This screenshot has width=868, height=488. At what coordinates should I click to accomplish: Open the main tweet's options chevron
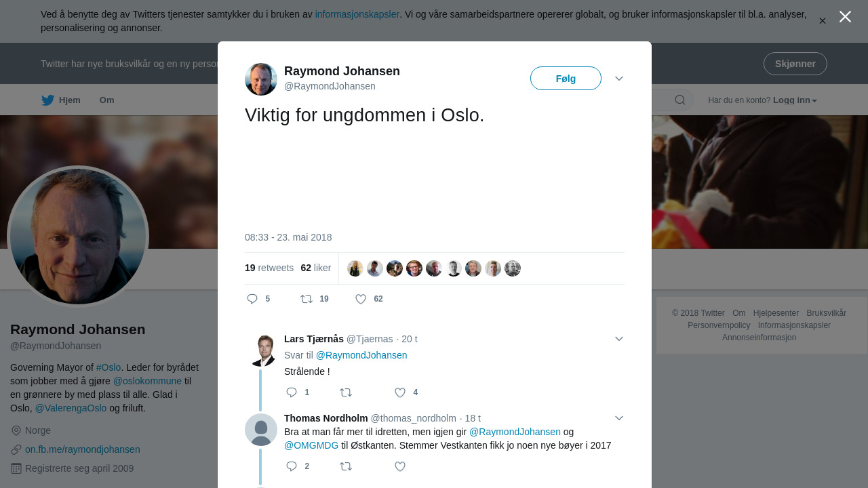[x=619, y=79]
